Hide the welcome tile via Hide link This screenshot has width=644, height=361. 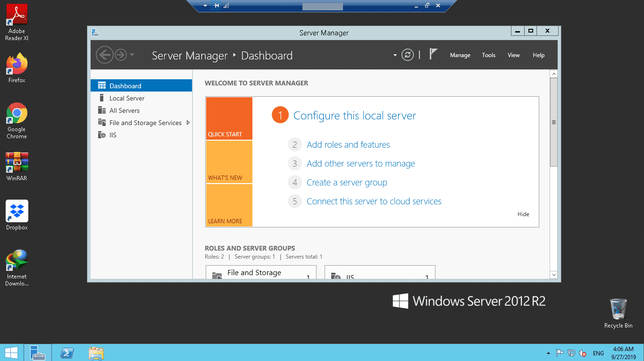tap(523, 214)
